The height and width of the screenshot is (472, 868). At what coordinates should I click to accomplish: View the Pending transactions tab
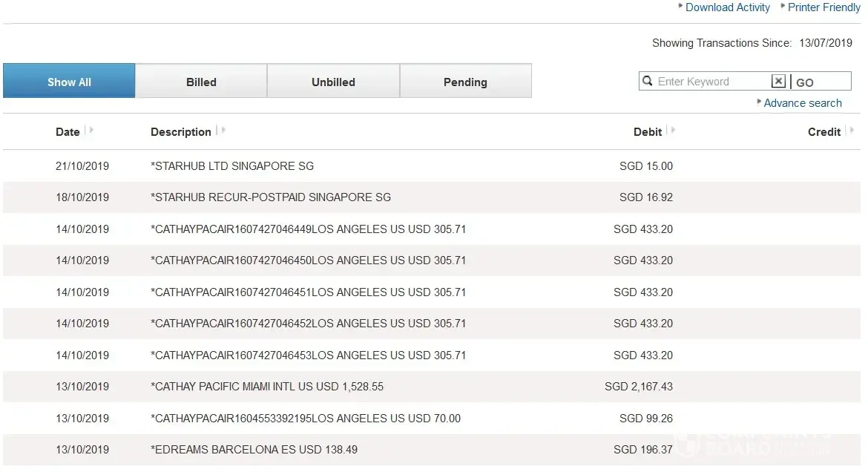465,82
